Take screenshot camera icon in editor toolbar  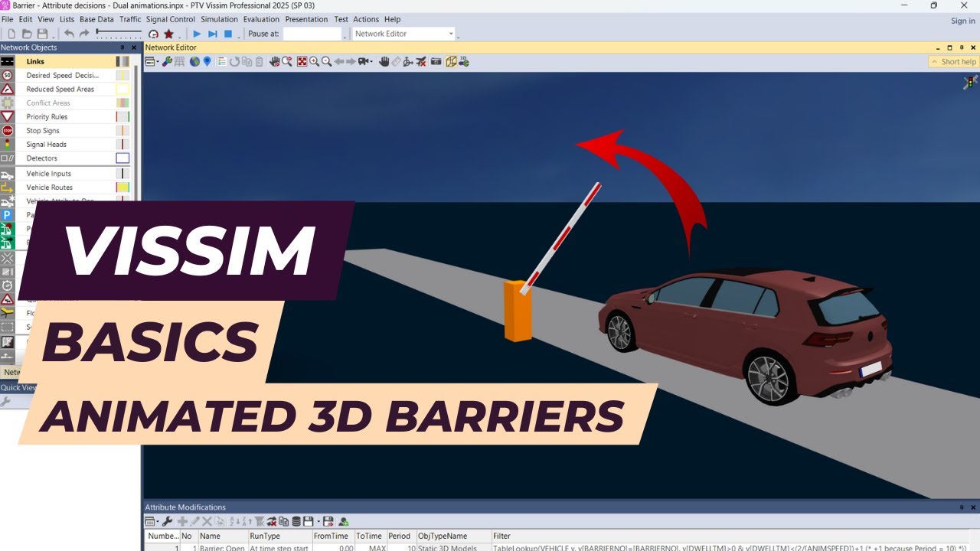(436, 62)
